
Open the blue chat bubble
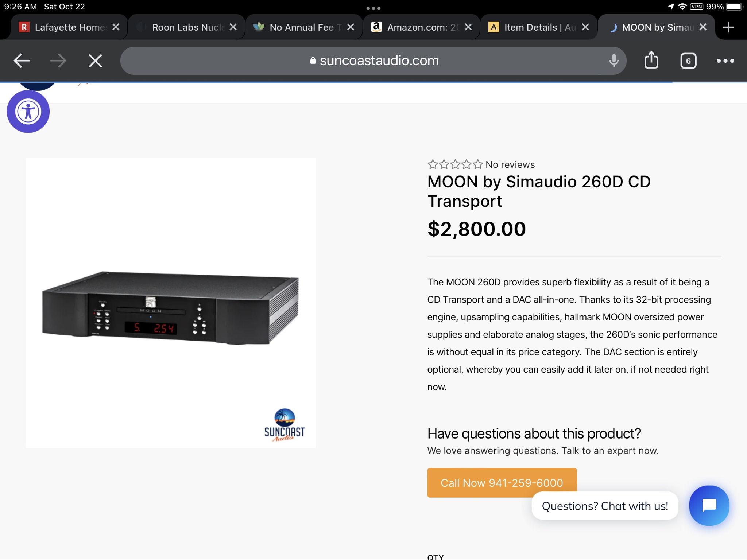(709, 505)
